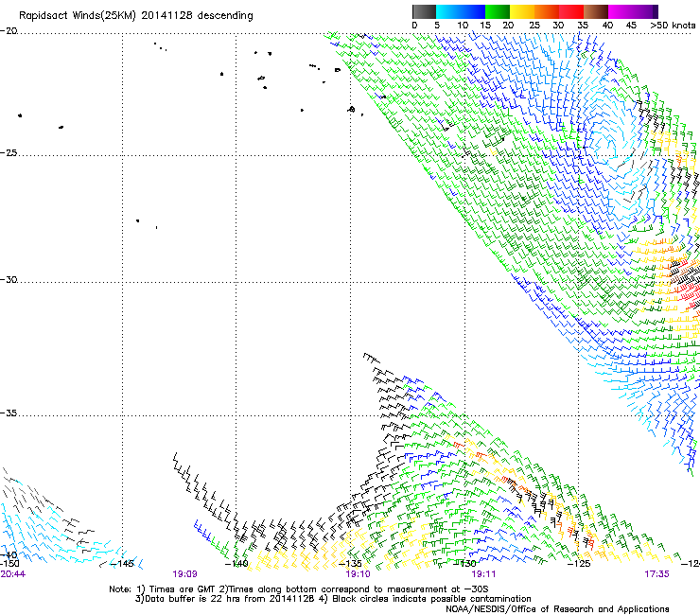Click the "-20" latitude axis label
The height and width of the screenshot is (615, 700).
tap(9, 31)
